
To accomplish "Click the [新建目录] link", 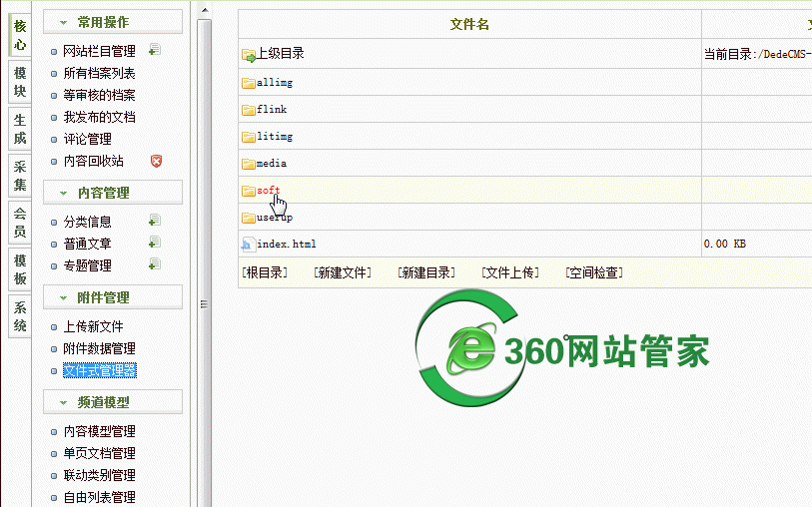I will point(426,272).
